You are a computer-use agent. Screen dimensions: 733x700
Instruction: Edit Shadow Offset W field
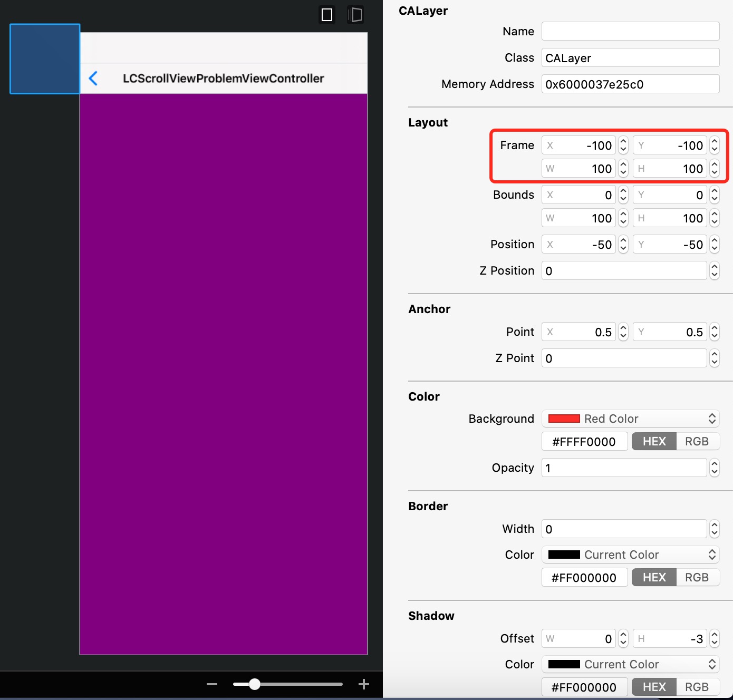pos(578,638)
